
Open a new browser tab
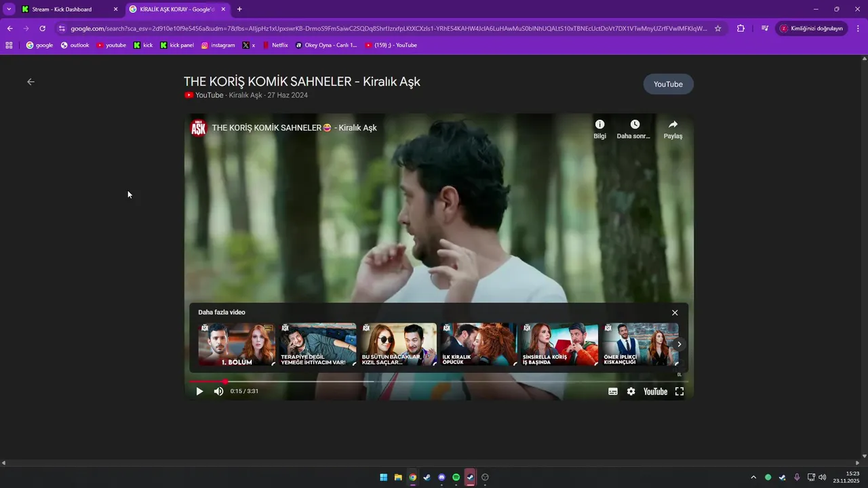pos(239,9)
